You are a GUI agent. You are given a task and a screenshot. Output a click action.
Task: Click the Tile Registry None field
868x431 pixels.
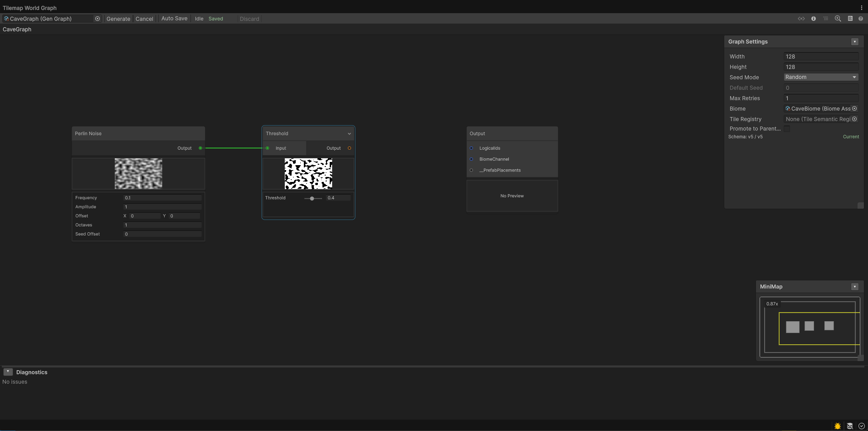click(821, 119)
